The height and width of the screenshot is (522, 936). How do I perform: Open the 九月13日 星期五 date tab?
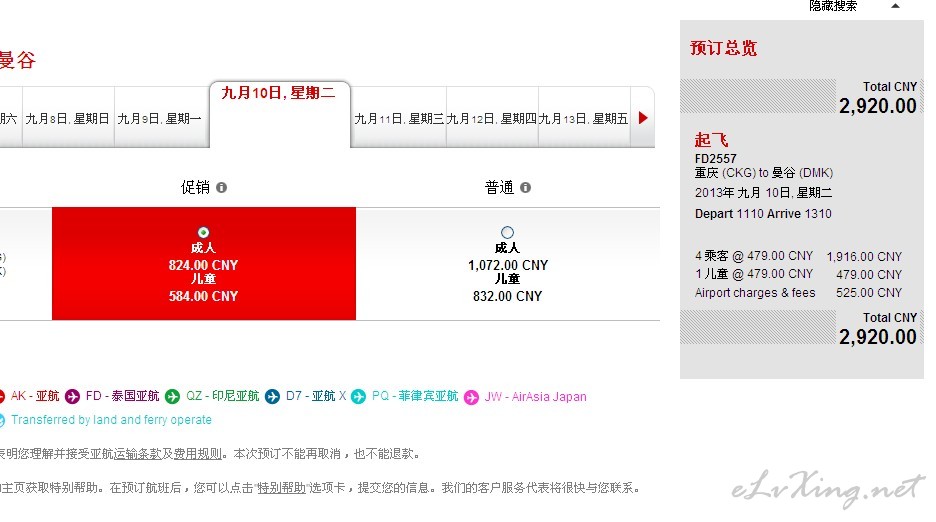click(584, 118)
